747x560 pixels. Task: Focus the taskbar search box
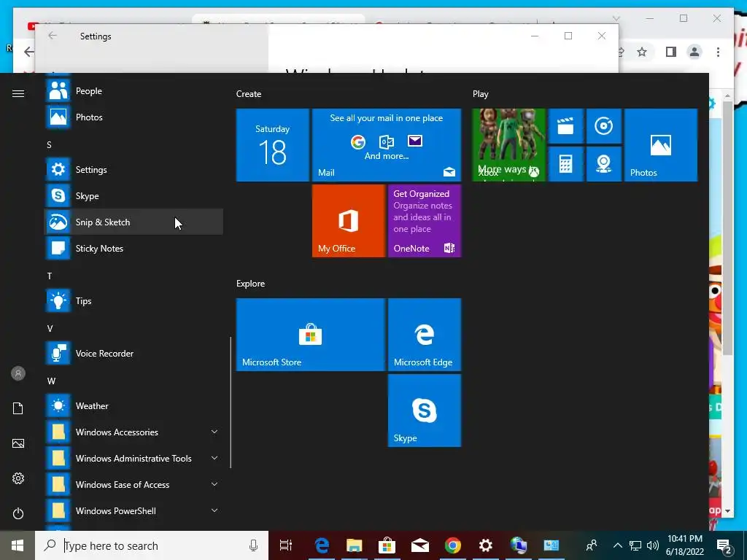pyautogui.click(x=152, y=545)
